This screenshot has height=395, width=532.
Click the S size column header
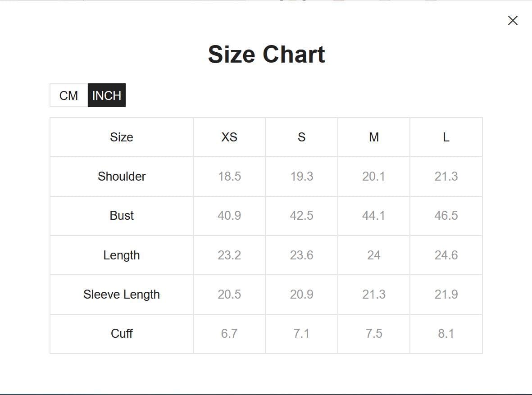click(302, 137)
